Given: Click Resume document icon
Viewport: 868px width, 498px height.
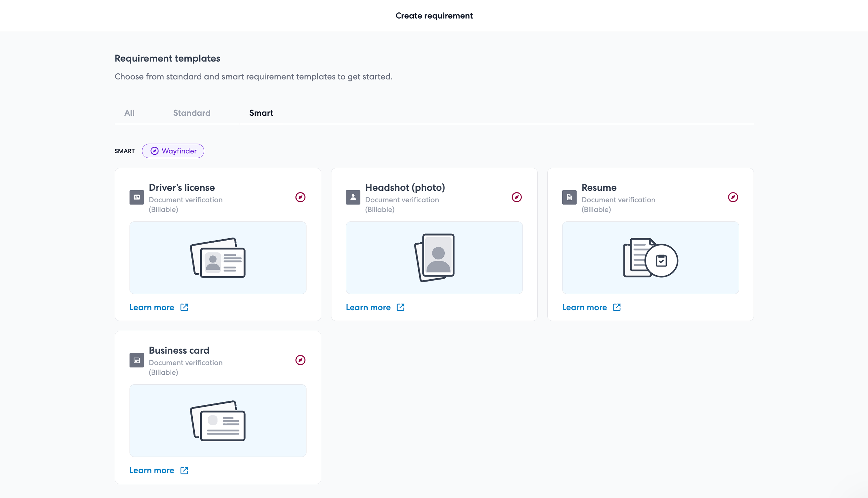Looking at the screenshot, I should click(x=569, y=197).
